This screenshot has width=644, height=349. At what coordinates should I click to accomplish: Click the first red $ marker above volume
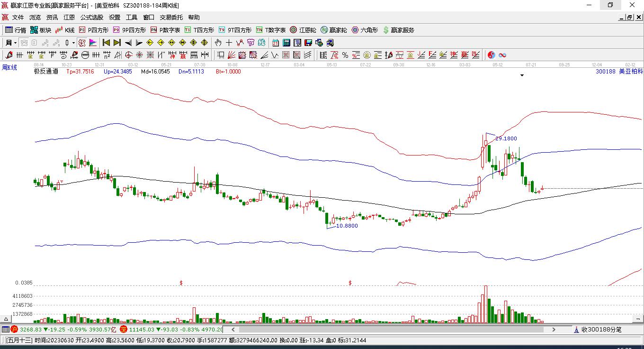181,283
